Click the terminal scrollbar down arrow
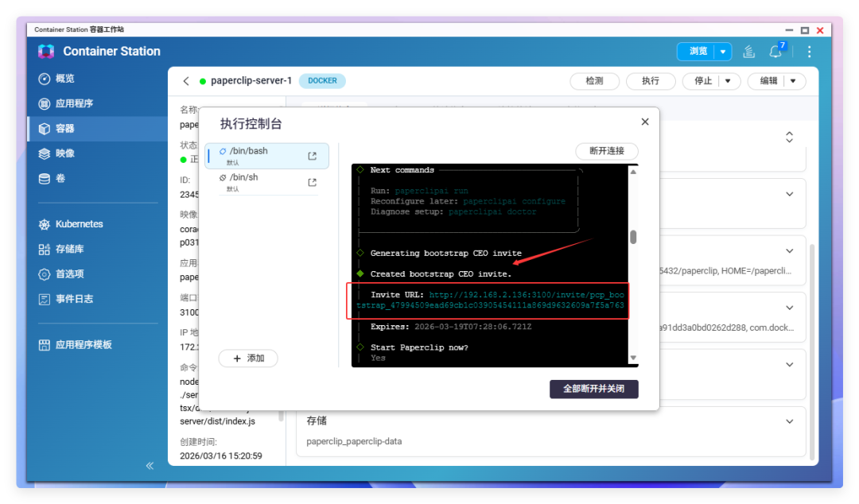The image size is (859, 504). (633, 358)
